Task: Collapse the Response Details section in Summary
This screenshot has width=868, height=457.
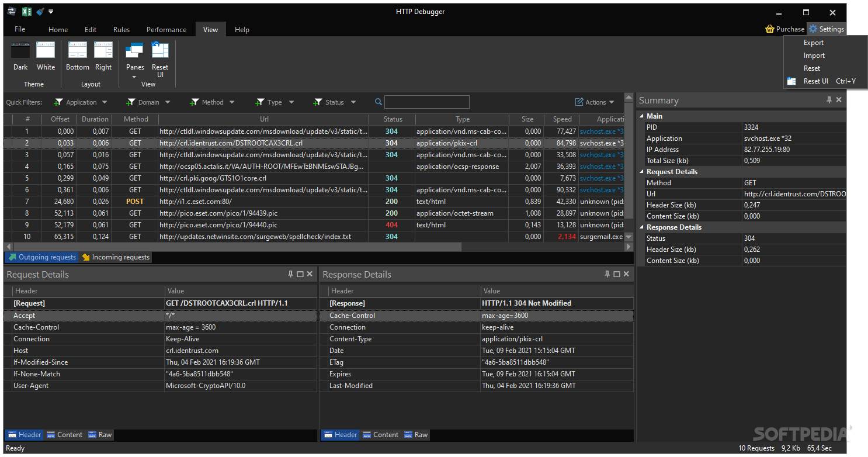Action: 641,227
